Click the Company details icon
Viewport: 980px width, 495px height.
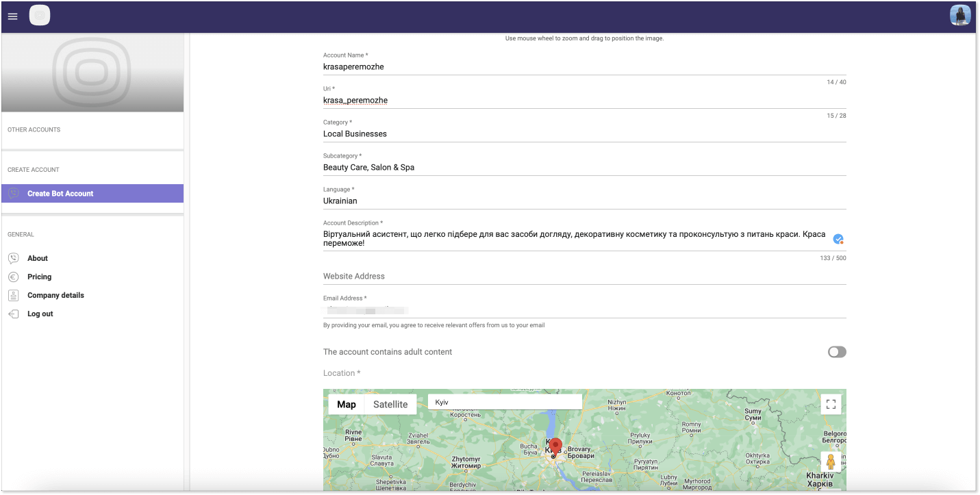14,295
